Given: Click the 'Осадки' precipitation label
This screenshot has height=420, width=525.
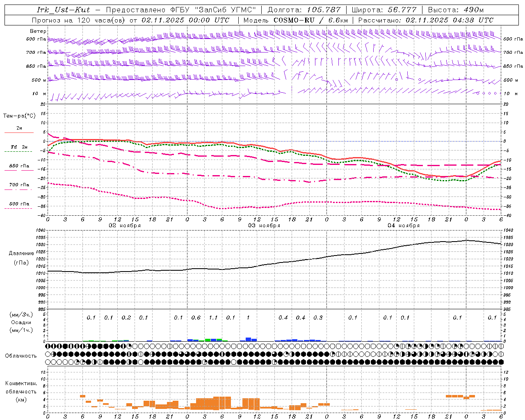Looking at the screenshot, I should point(21,323).
